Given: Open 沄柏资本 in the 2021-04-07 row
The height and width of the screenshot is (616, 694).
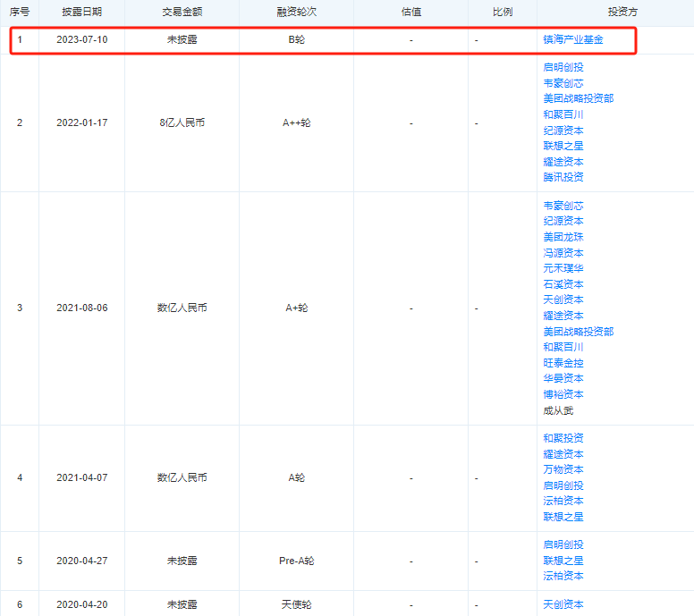Looking at the screenshot, I should 563,502.
